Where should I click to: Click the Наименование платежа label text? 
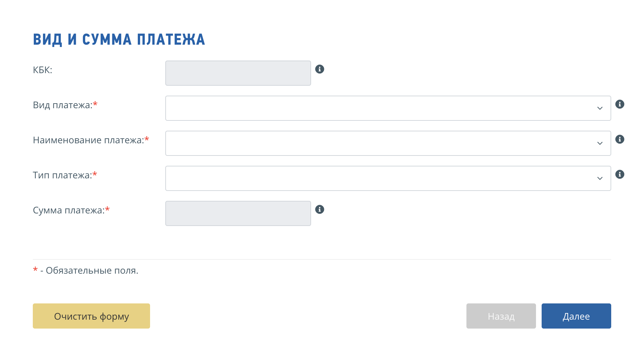88,140
